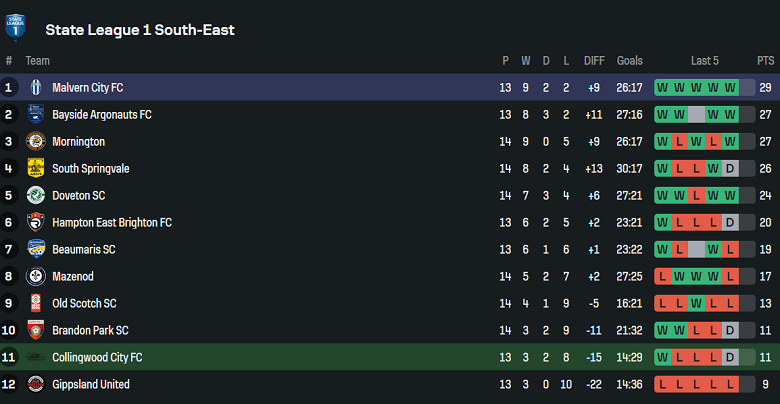Viewport: 780px width, 404px height.
Task: Click Old Scotch SC club crest
Action: point(36,304)
